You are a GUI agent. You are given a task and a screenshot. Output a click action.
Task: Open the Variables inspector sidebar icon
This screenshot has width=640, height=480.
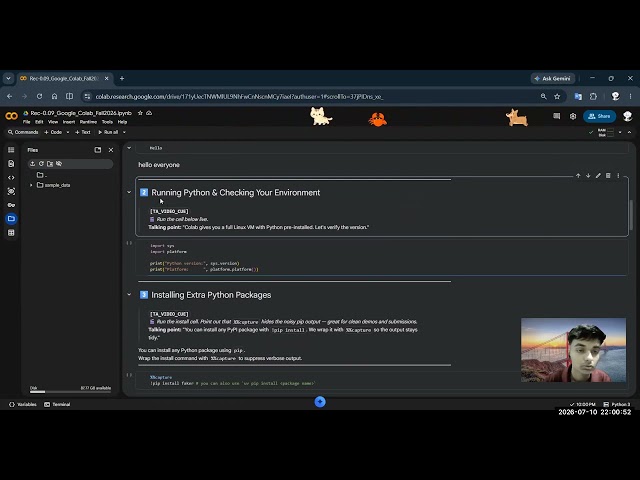11,191
